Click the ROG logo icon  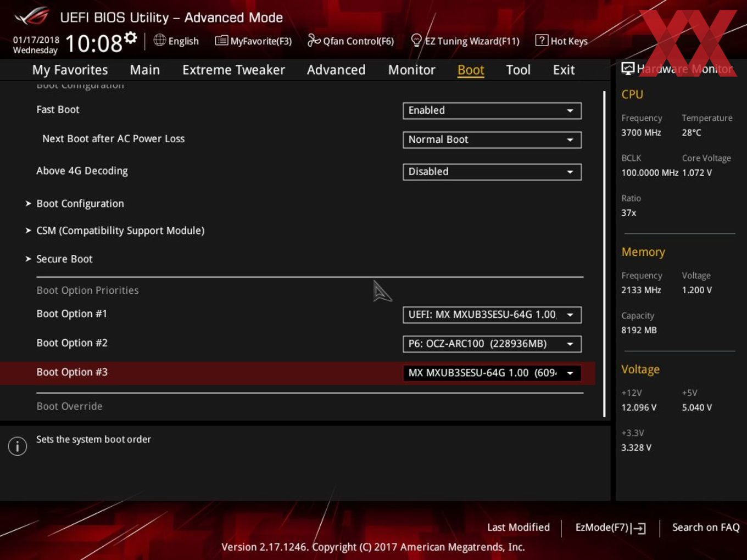point(31,16)
